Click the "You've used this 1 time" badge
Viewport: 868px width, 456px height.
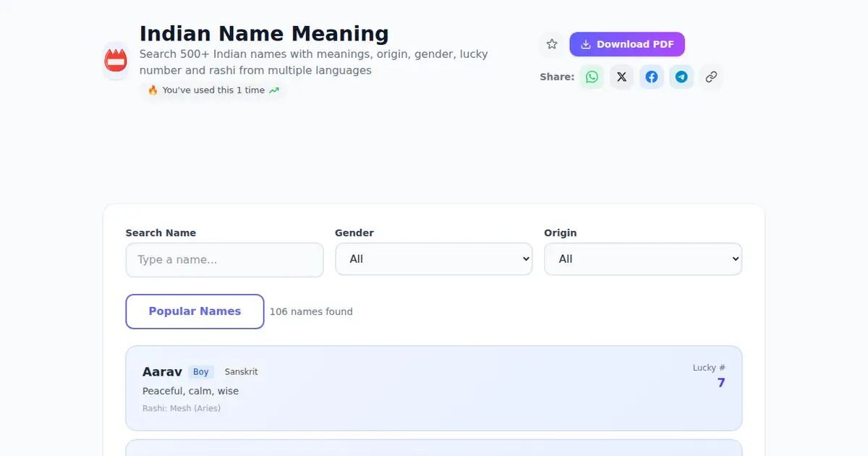tap(213, 90)
